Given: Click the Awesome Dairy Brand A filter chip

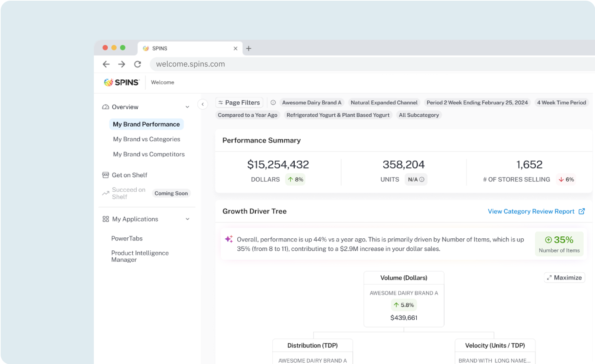Looking at the screenshot, I should coord(312,103).
